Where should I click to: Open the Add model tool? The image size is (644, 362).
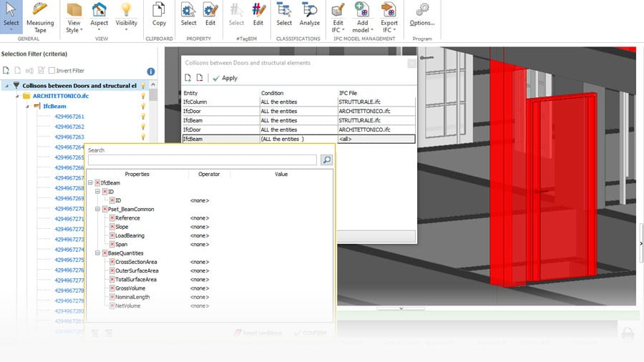click(x=362, y=17)
